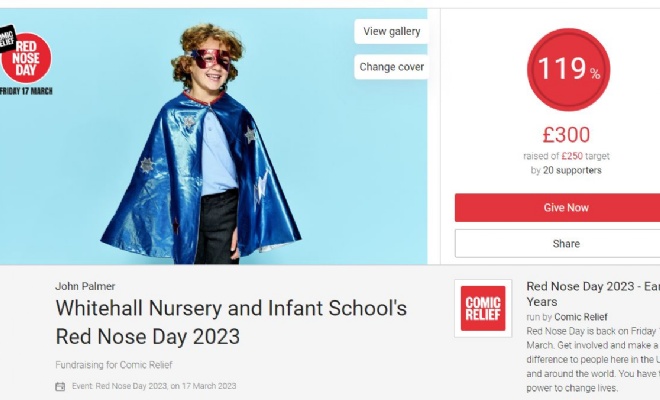This screenshot has height=400, width=660.
Task: View the 20 supporters count
Action: (x=566, y=171)
